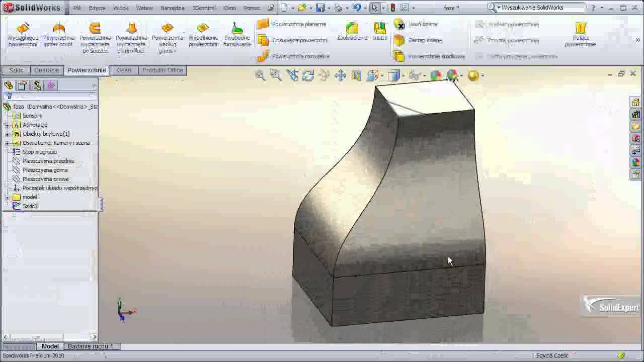Viewport: 644px width, 362px height.
Task: Select Powierzchnia przez obrót tool
Action: tap(59, 35)
